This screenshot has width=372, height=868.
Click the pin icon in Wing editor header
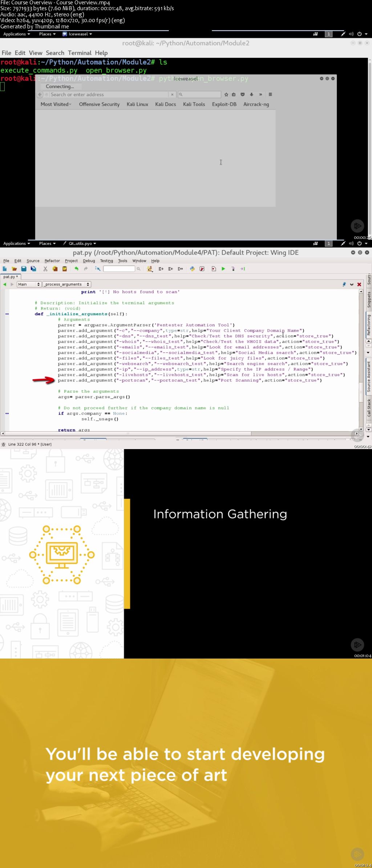344,284
